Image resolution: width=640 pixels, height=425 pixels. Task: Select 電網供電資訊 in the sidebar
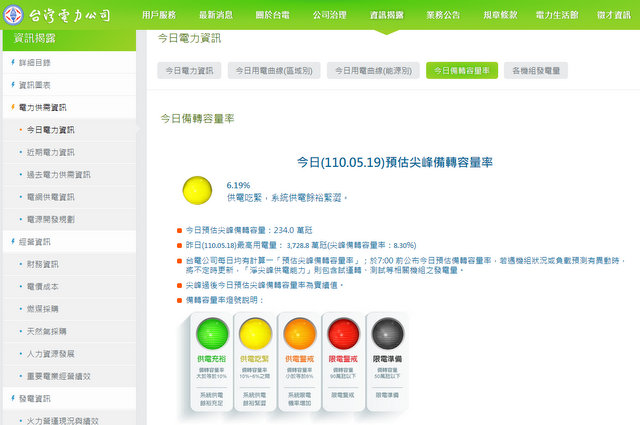[x=69, y=197]
